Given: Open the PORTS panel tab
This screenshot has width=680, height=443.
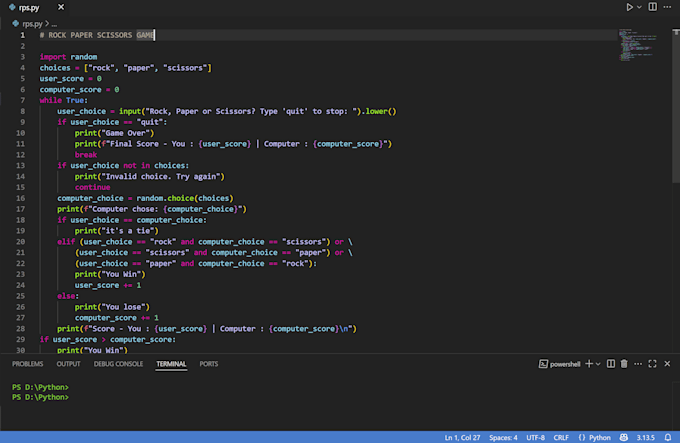Looking at the screenshot, I should 209,364.
